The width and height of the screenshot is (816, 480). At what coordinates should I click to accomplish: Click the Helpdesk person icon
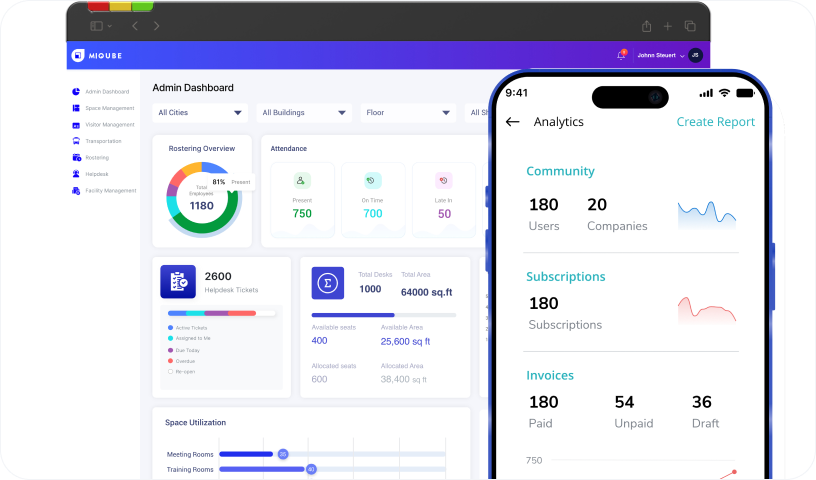(76, 174)
